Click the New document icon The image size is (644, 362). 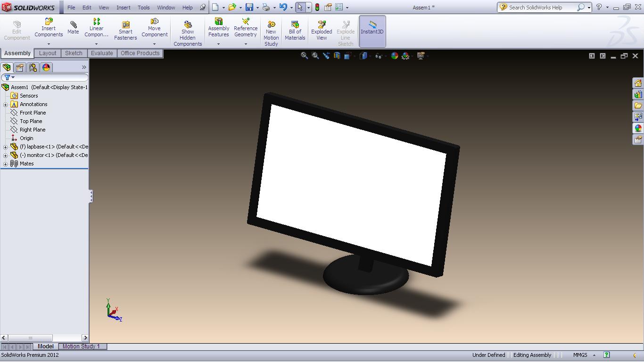[x=215, y=7]
